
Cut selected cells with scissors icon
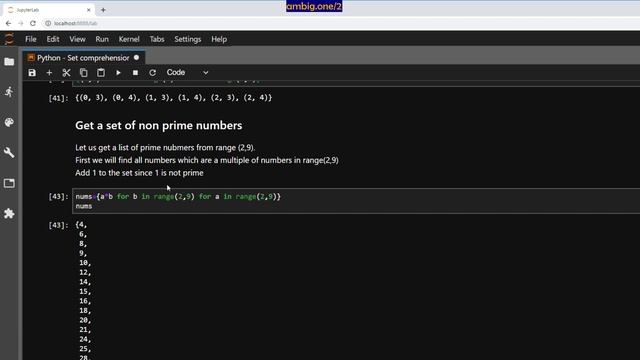coord(67,73)
